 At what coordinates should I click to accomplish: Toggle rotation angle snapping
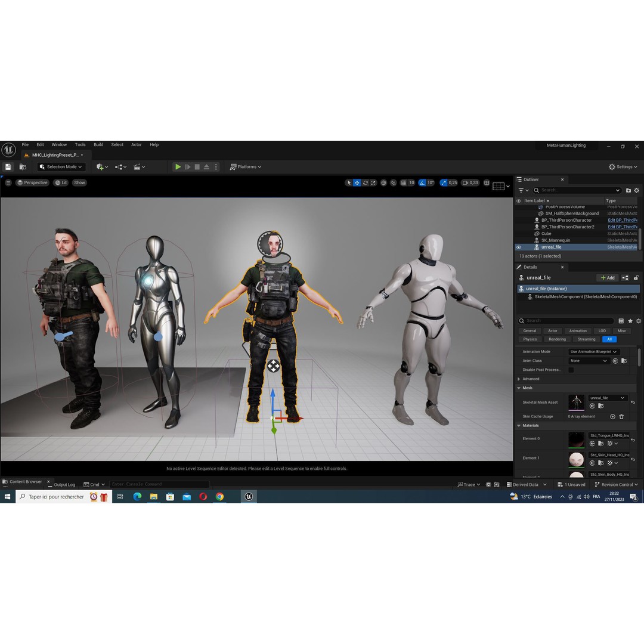(422, 183)
